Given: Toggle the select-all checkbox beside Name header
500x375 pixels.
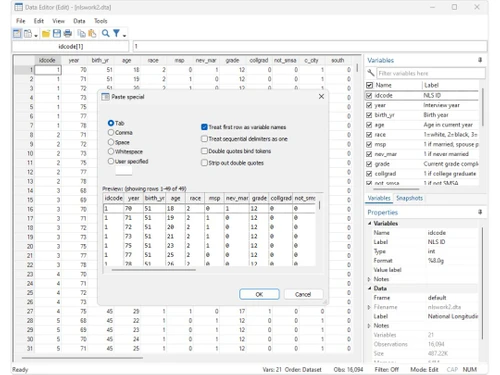Looking at the screenshot, I should [369, 85].
